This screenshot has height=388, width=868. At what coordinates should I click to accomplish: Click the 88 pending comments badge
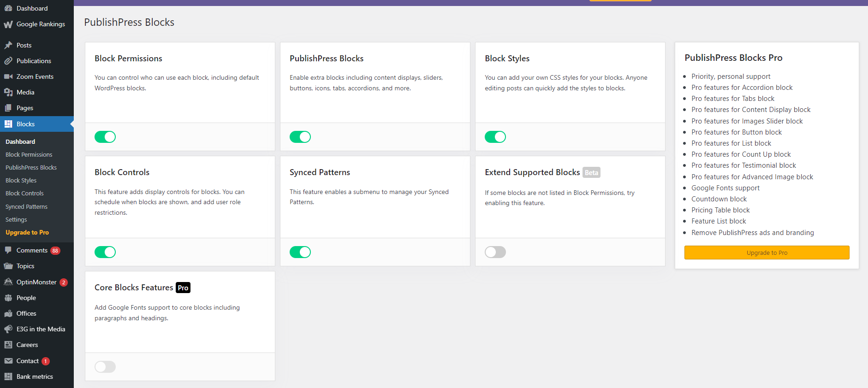pyautogui.click(x=55, y=251)
